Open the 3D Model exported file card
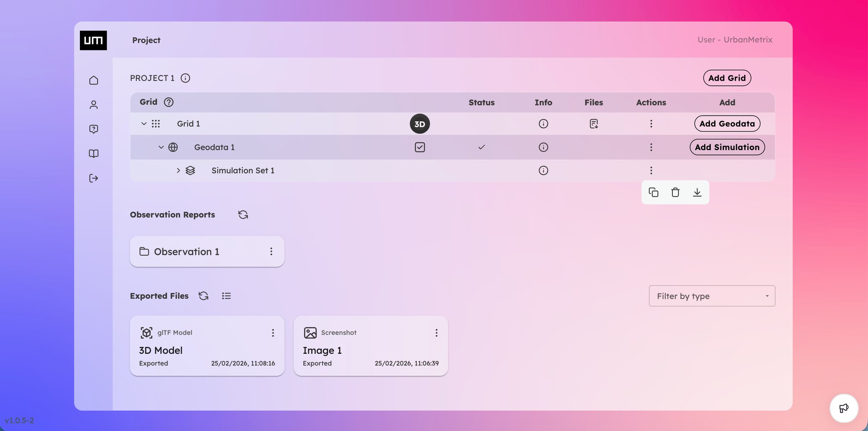This screenshot has width=868, height=431. click(x=207, y=346)
